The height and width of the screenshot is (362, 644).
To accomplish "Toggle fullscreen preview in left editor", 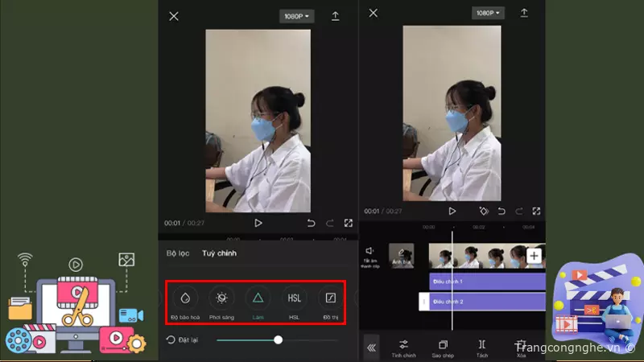I will pyautogui.click(x=349, y=223).
